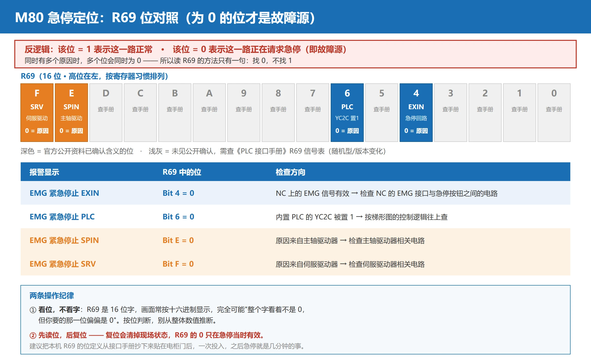Screen dimensions: 591x364
Task: Click the 'EMG 紧急停止 PLC' row label
Action: coord(62,217)
